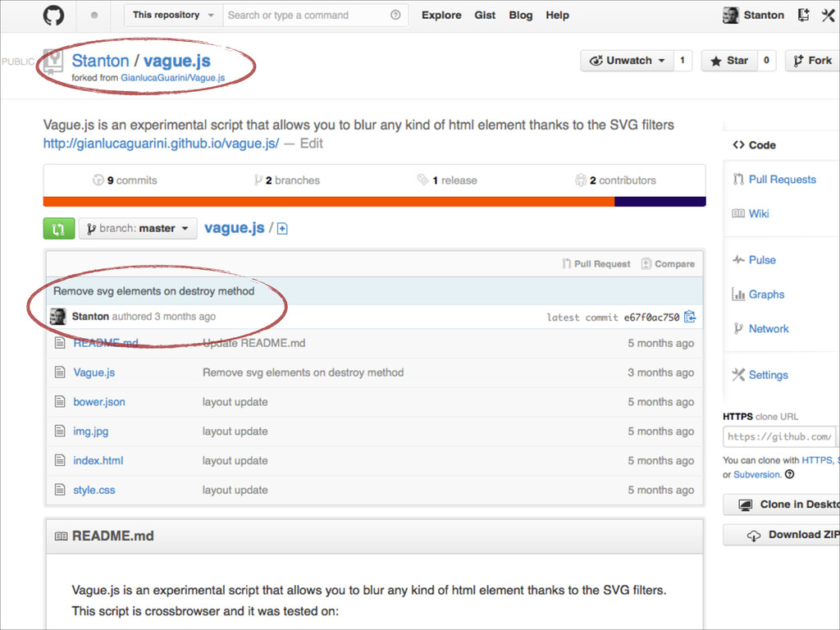
Task: Open the vague.js breadcrumb link
Action: pos(235,228)
